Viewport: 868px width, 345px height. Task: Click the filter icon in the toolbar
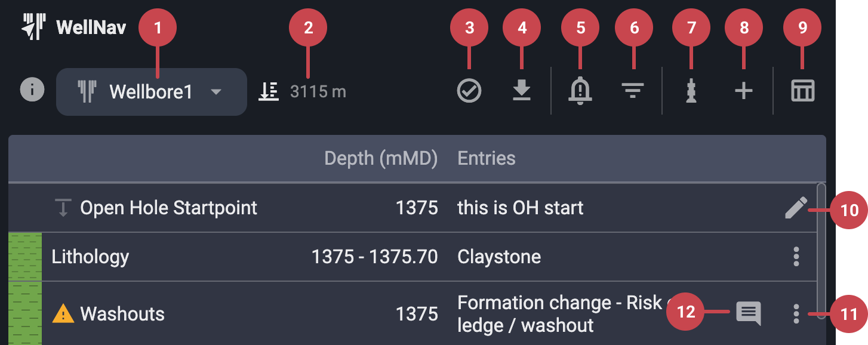(633, 91)
